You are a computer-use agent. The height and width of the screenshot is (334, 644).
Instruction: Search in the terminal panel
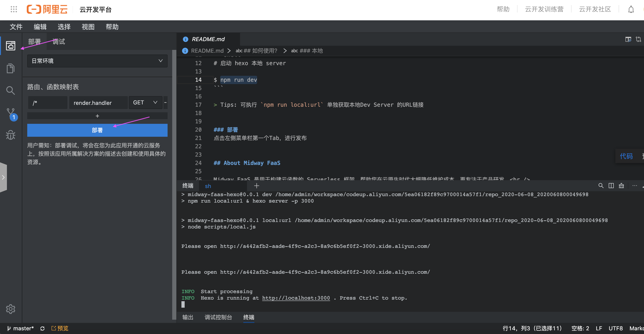coord(601,186)
